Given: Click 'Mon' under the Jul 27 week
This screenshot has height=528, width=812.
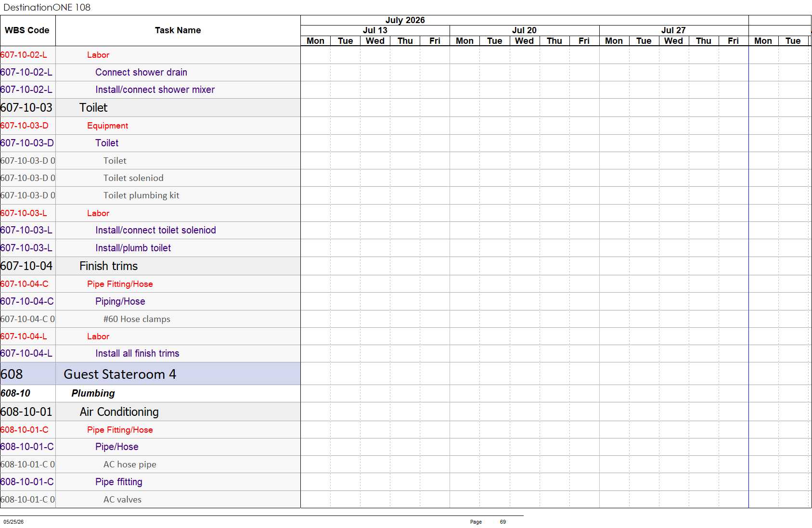Looking at the screenshot, I should point(614,41).
